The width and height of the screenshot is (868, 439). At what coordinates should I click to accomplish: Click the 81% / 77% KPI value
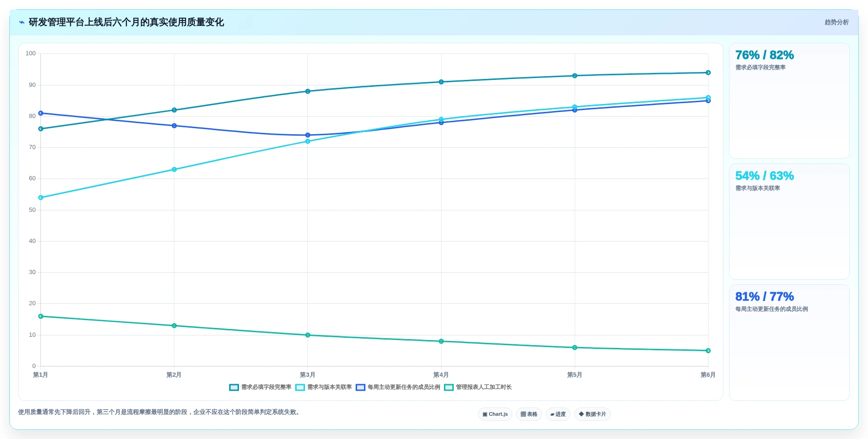(x=764, y=296)
